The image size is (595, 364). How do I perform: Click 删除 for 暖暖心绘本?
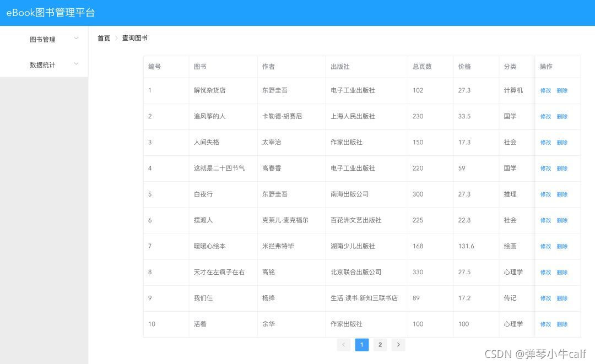click(562, 246)
